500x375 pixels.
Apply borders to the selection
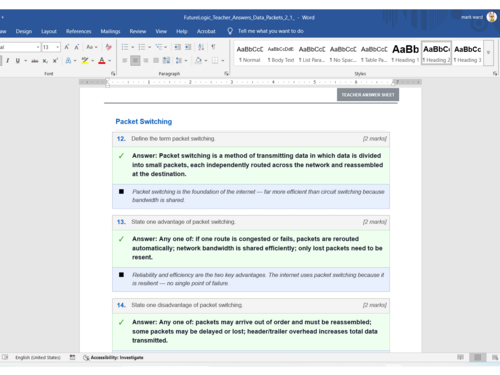coord(215,61)
